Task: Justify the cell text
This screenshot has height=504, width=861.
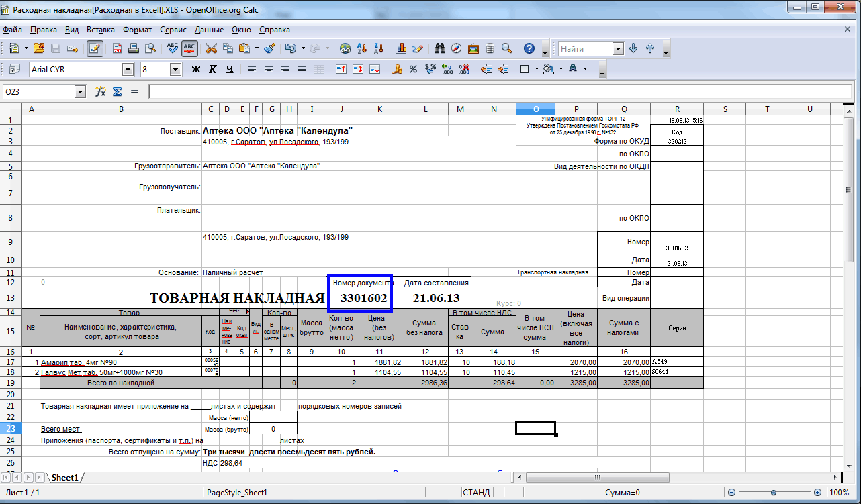Action: [302, 69]
